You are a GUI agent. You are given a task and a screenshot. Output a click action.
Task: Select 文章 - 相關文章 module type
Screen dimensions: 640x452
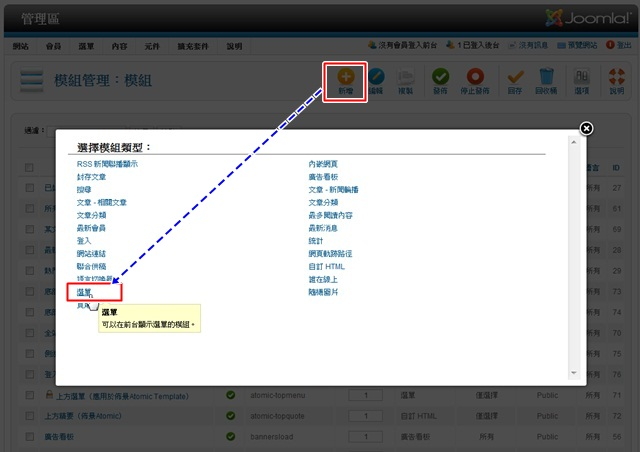102,202
